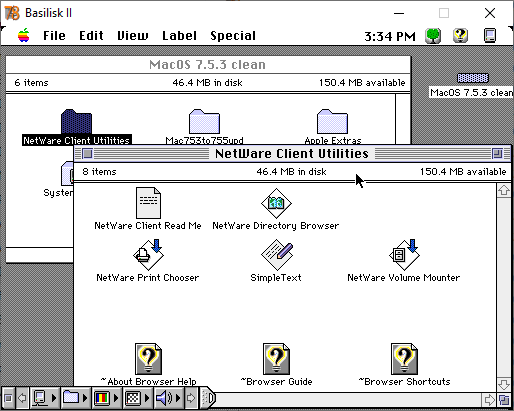Open the Application menu icon in menu bar

pyautogui.click(x=490, y=36)
